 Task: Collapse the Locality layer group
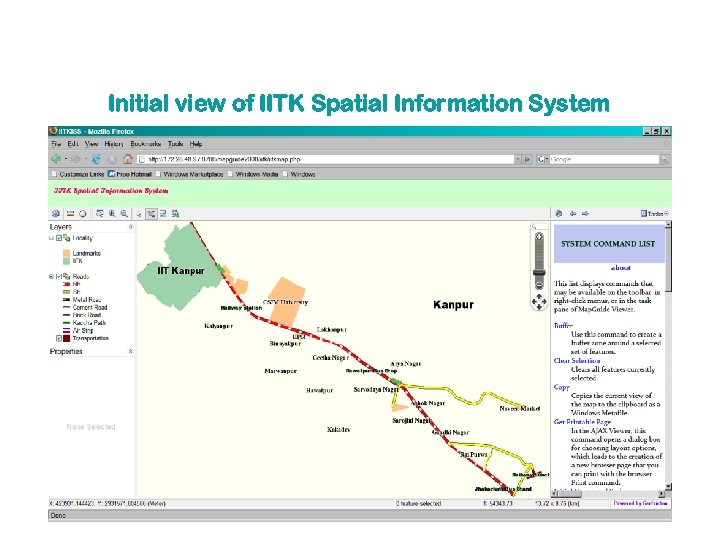[x=51, y=238]
